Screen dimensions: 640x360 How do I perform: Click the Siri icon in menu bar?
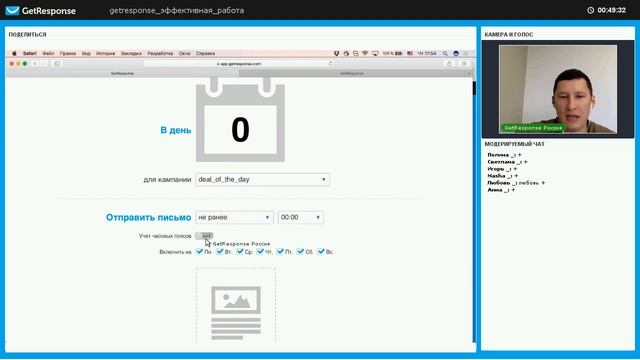(456, 53)
